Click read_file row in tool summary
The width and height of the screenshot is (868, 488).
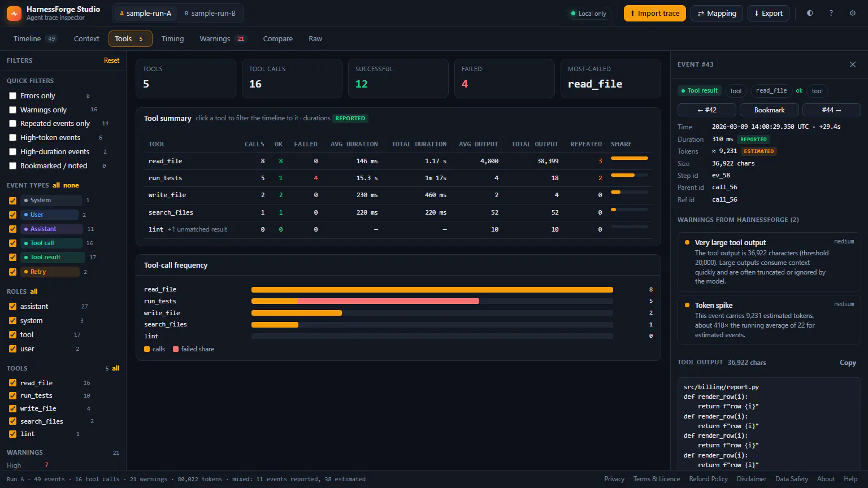398,161
